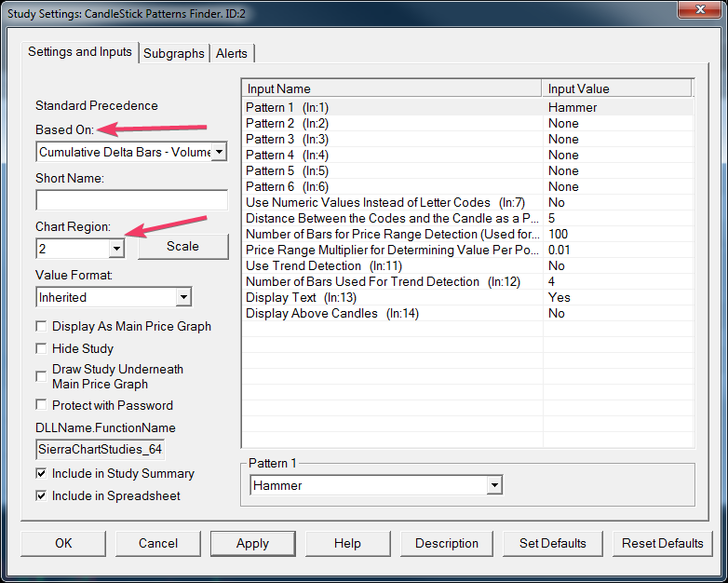The image size is (728, 583).
Task: Click the Input Name column header
Action: click(392, 88)
